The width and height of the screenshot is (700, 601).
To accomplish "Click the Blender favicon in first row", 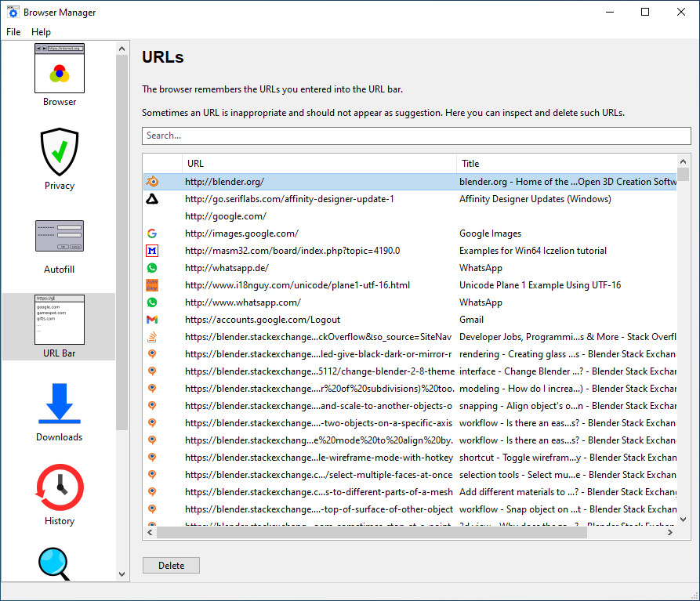I will click(x=152, y=182).
